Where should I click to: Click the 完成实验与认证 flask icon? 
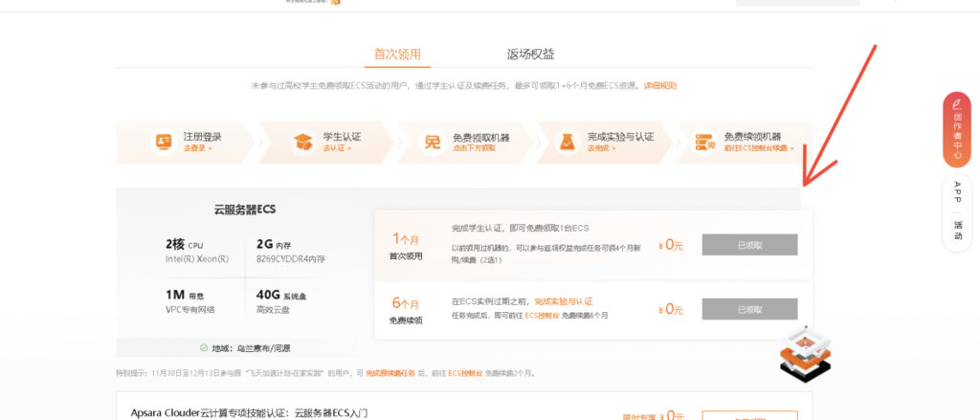pos(567,142)
